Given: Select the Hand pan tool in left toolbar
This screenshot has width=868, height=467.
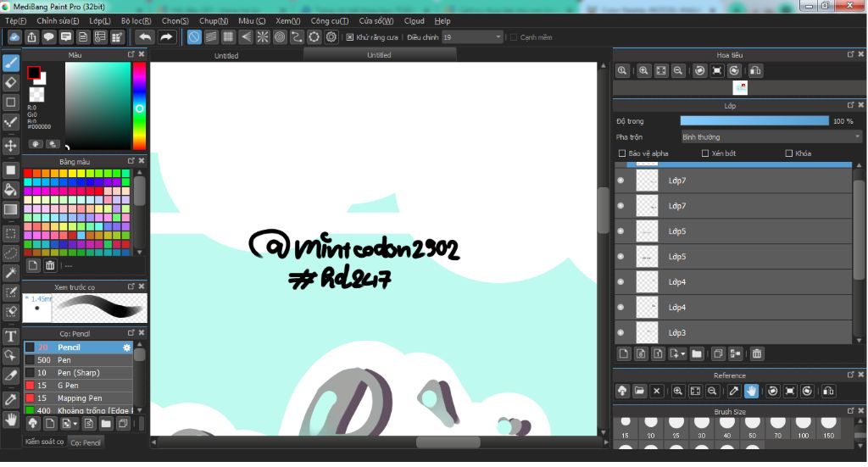Looking at the screenshot, I should (x=10, y=420).
